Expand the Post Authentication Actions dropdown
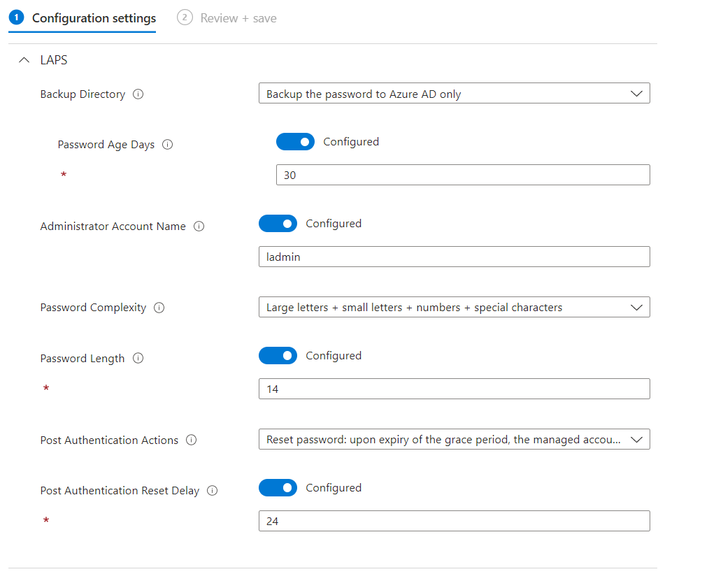Image resolution: width=723 pixels, height=588 pixels. 454,439
